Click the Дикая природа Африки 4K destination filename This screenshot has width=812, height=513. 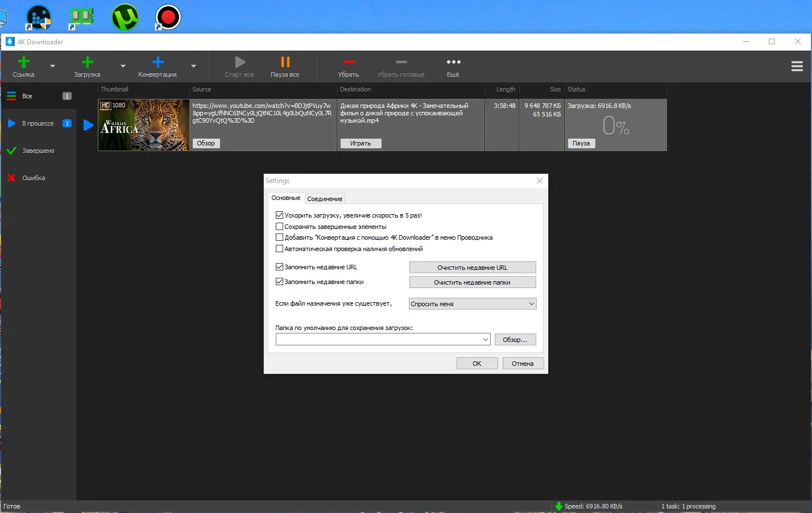click(404, 113)
